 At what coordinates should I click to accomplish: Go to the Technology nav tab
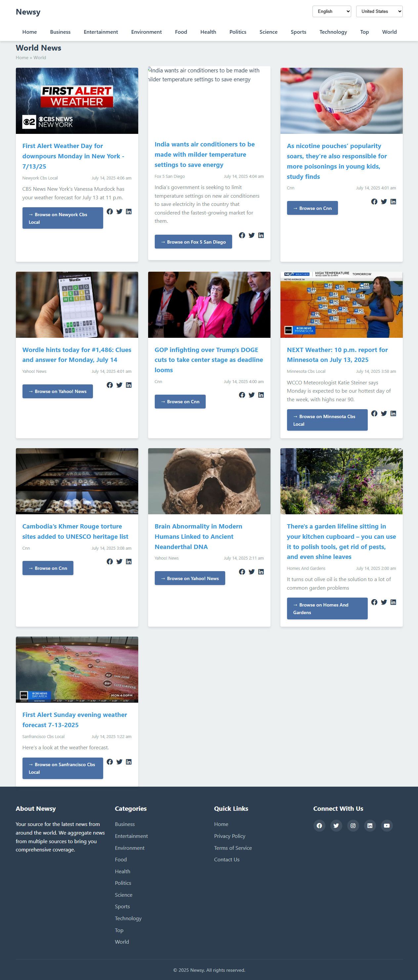pyautogui.click(x=333, y=32)
